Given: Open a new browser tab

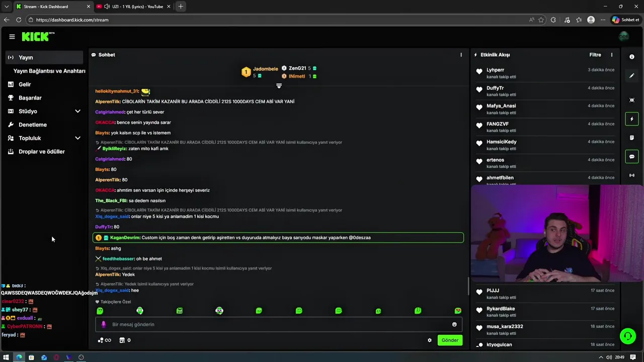Looking at the screenshot, I should [x=181, y=7].
